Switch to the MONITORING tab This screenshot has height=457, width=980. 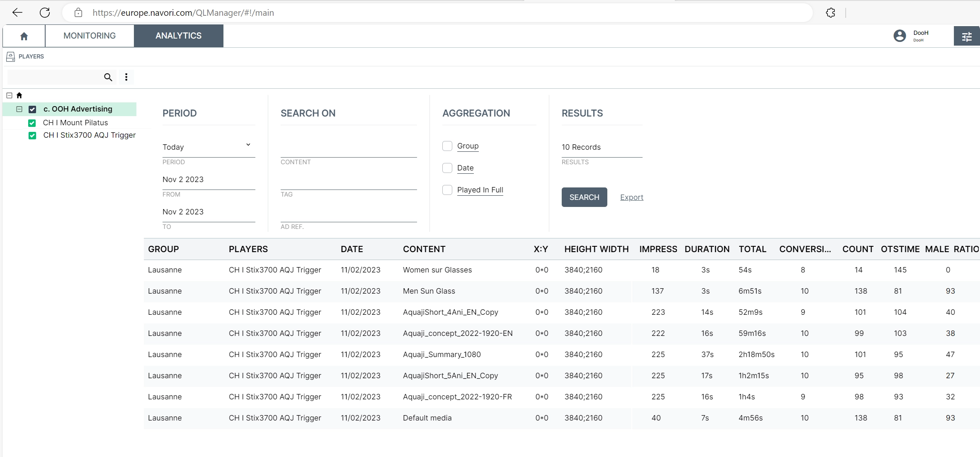(90, 36)
